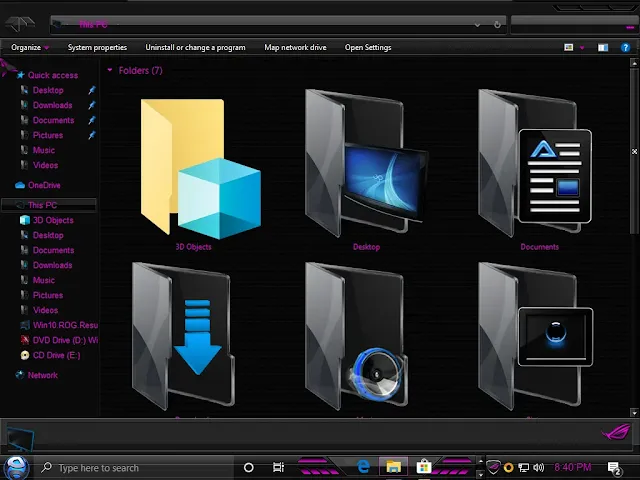Click the Documents folder label
Screen dimensions: 640x480
pyautogui.click(x=539, y=247)
